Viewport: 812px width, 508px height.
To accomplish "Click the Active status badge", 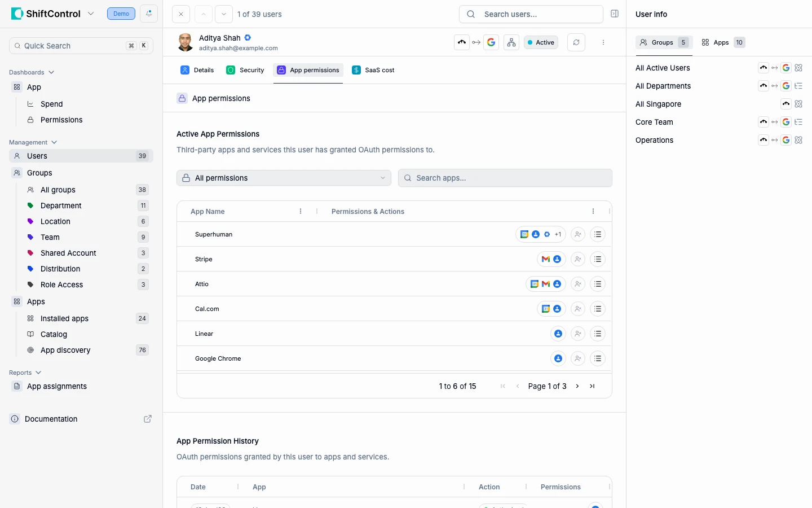I will coord(541,42).
